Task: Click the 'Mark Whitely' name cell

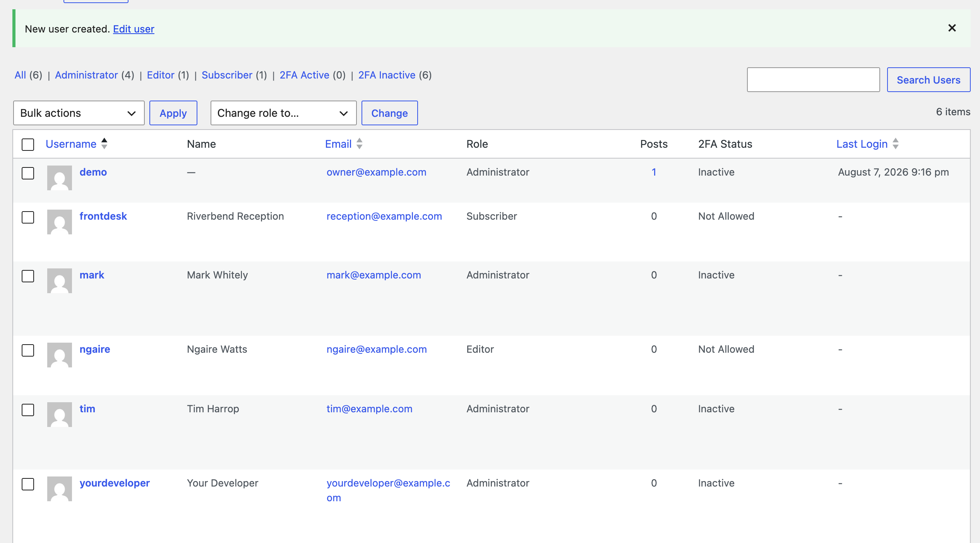Action: point(217,275)
